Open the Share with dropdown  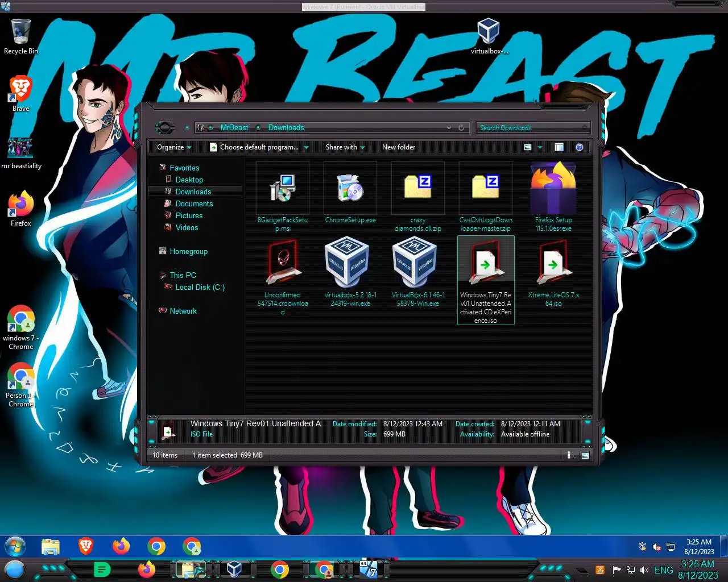pos(345,147)
